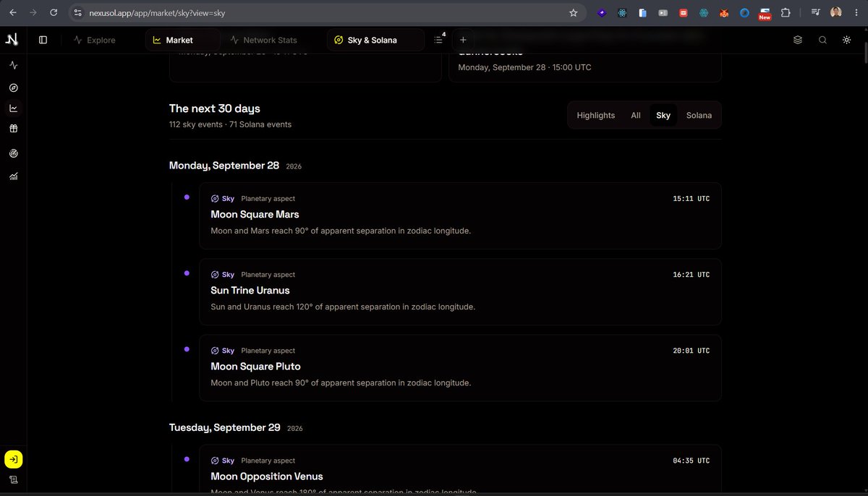
Task: Bookmark this page with the star icon
Action: (x=574, y=13)
